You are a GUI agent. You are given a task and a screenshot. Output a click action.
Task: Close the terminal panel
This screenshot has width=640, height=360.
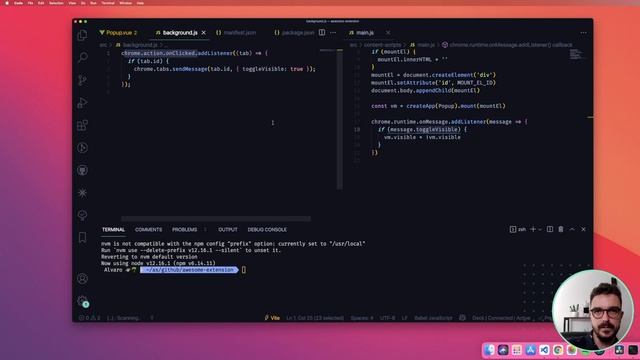point(584,229)
